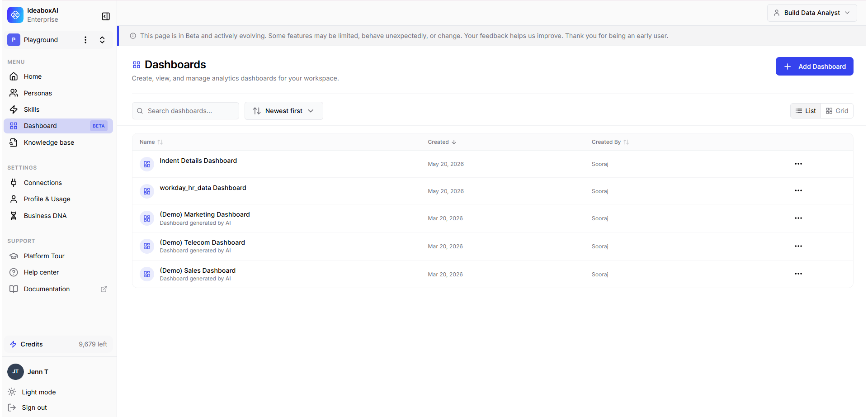View remaining credits 9,679 left
This screenshot has width=868, height=417.
93,344
